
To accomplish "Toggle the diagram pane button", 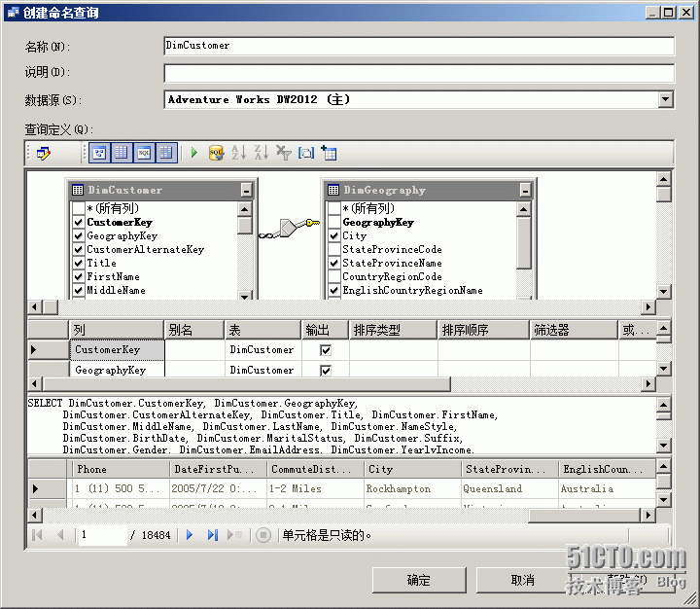I will 99,154.
